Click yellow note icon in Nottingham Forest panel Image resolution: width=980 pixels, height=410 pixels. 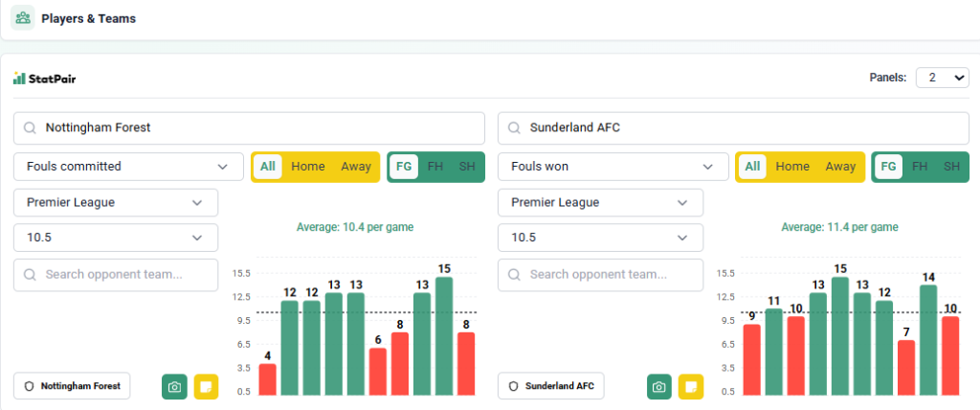206,386
